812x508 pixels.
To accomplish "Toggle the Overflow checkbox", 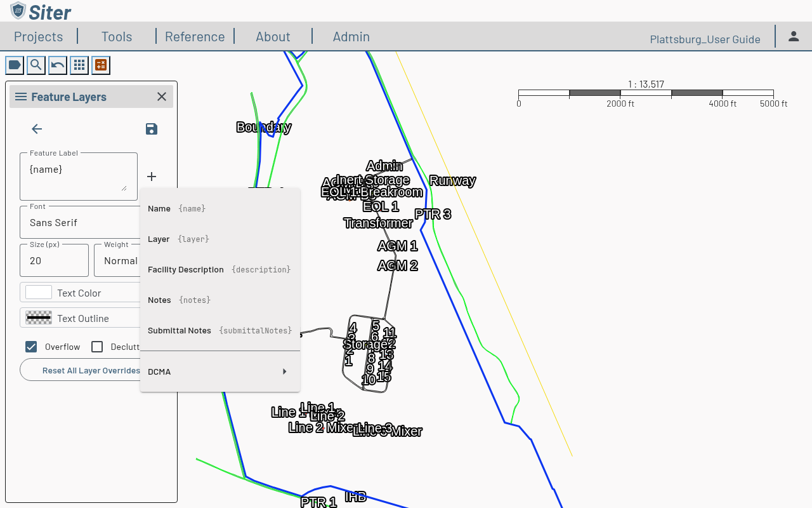I will [31, 347].
